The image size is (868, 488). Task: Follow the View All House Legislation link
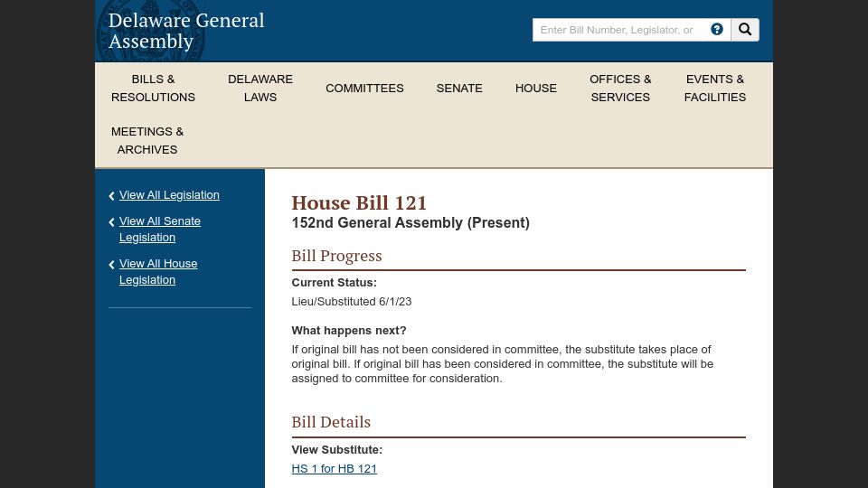click(158, 272)
